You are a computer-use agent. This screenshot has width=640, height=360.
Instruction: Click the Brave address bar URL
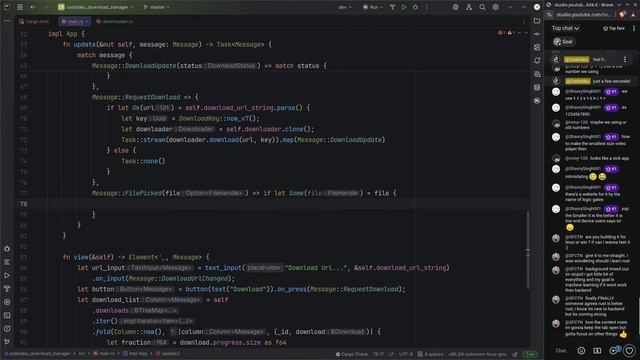coord(583,15)
